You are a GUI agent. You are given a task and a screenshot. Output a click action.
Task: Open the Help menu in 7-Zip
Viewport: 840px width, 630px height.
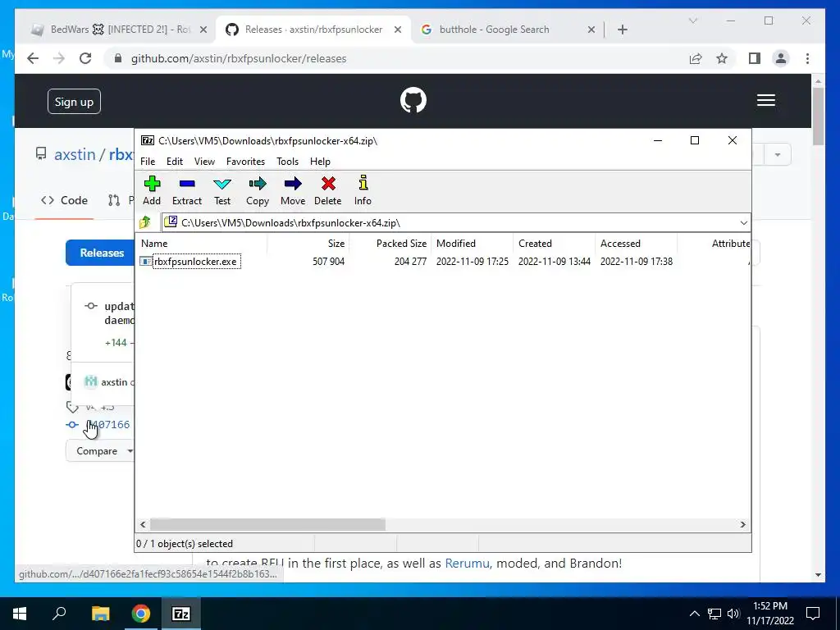click(320, 162)
